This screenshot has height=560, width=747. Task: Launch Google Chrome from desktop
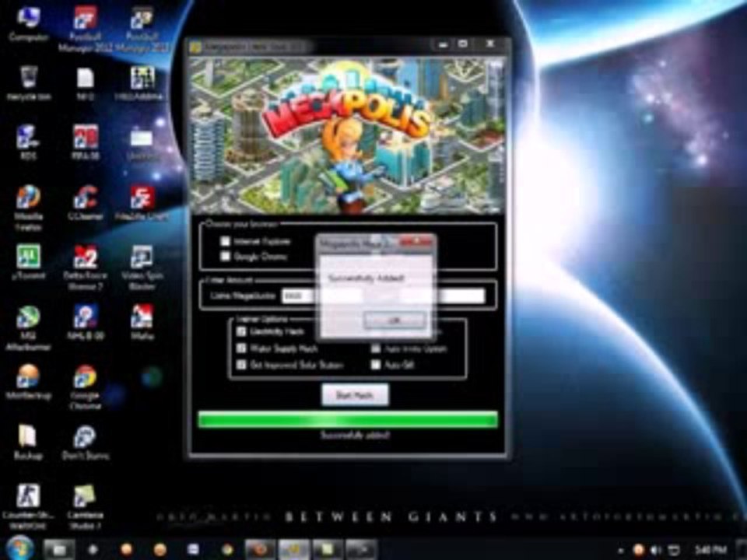86,387
